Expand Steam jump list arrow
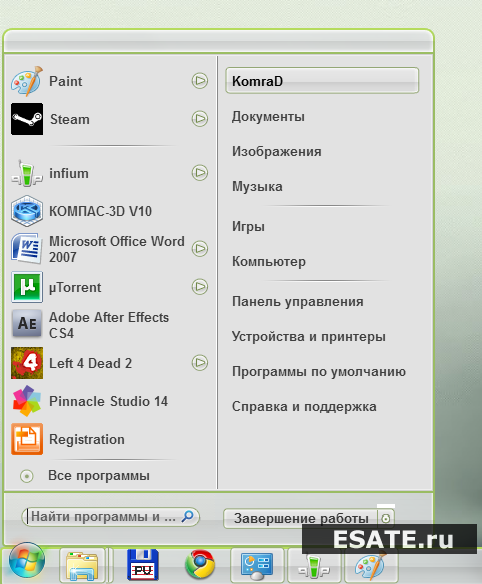 point(200,118)
